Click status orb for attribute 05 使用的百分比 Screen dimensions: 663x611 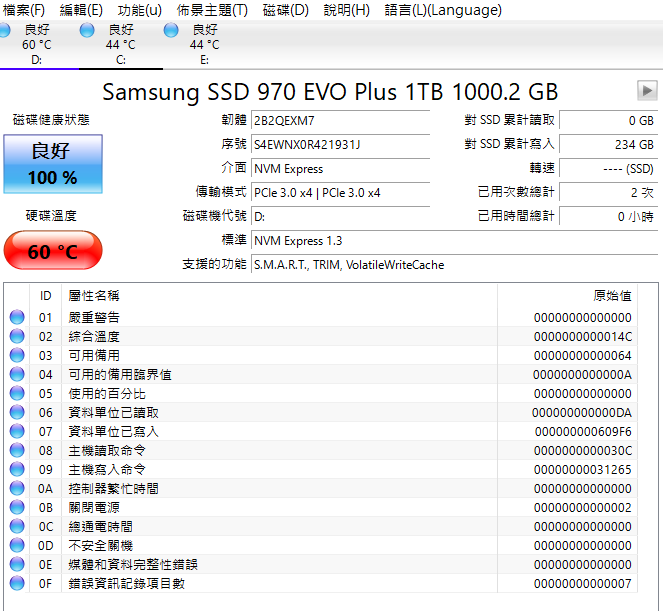[17, 393]
